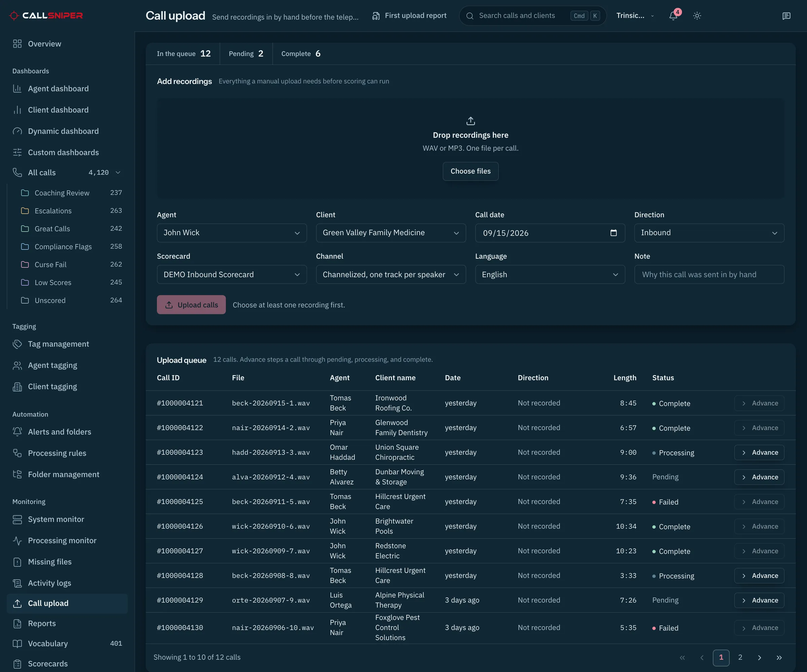Open the Agent dropdown showing John Wick
Screen dimensions: 807x672
[x=232, y=233]
